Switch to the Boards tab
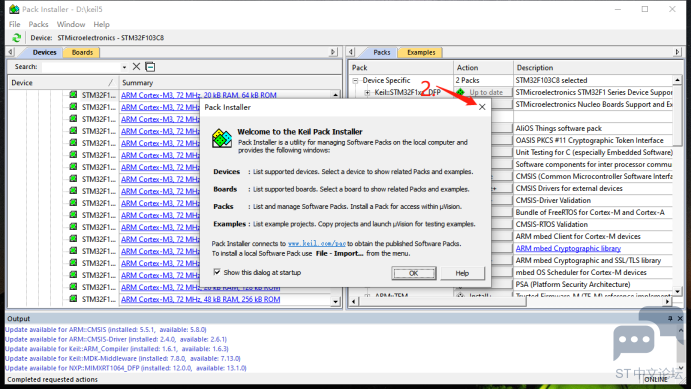The height and width of the screenshot is (389, 692). pyautogui.click(x=82, y=53)
